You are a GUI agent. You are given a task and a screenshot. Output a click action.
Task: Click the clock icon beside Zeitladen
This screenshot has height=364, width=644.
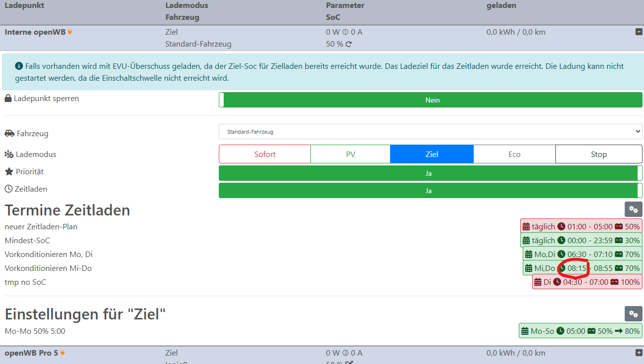tap(8, 188)
